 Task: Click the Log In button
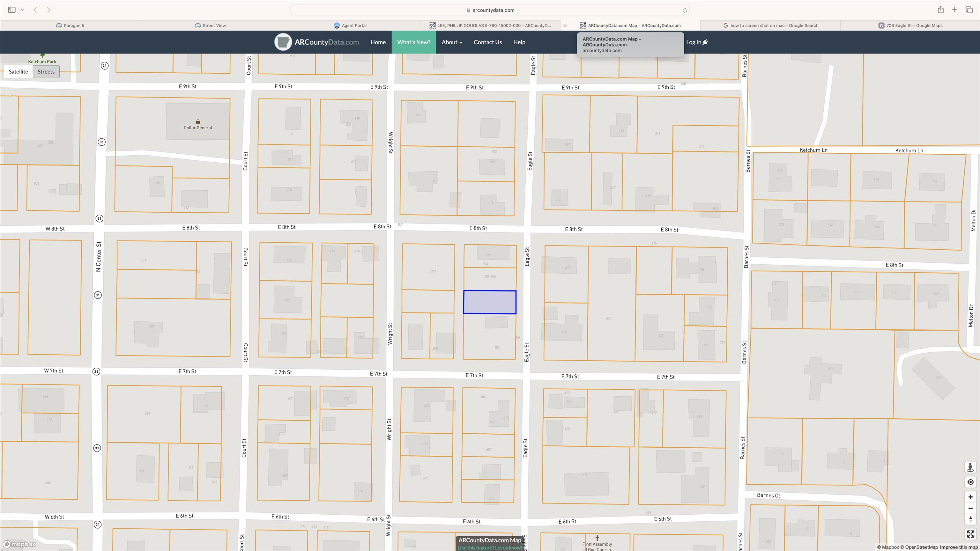tap(697, 42)
